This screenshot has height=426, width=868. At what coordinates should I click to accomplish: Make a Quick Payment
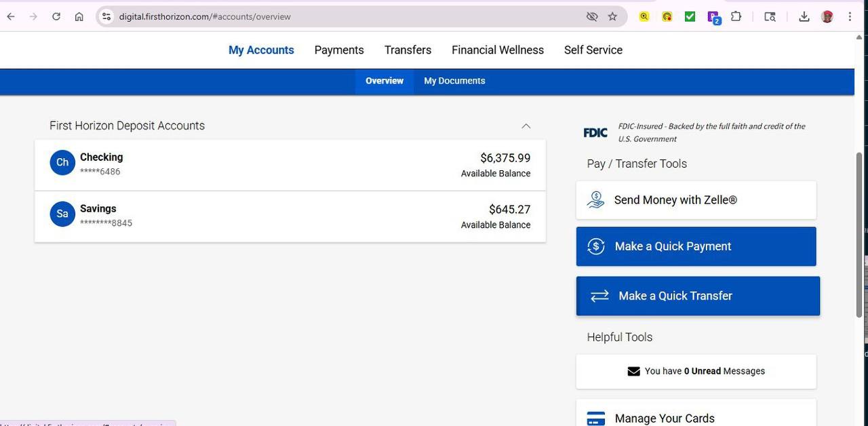pos(696,246)
